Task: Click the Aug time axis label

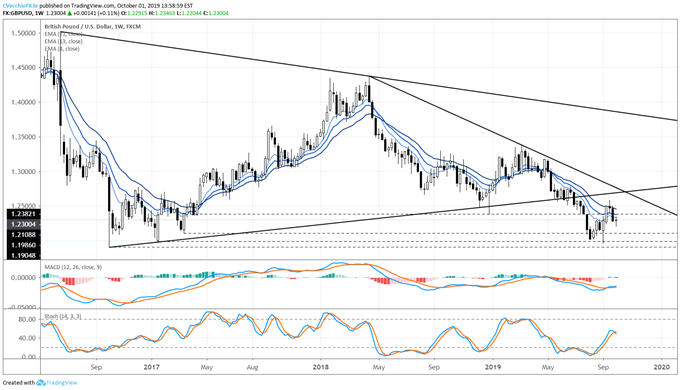Action: 252,367
